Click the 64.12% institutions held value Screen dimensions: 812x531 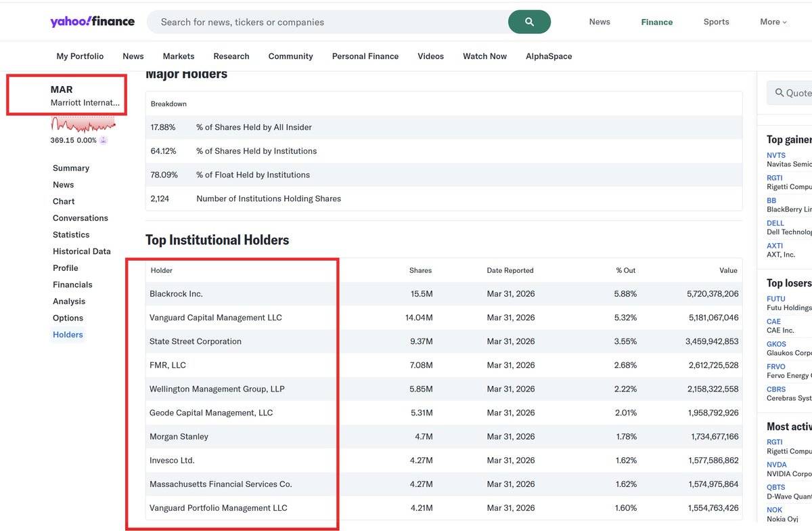coord(163,151)
